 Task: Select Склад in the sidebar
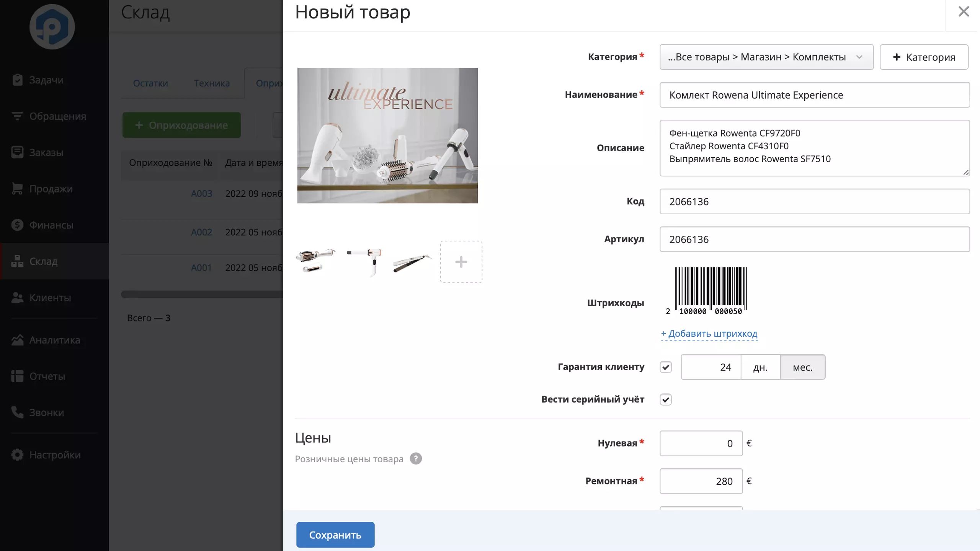pyautogui.click(x=54, y=261)
